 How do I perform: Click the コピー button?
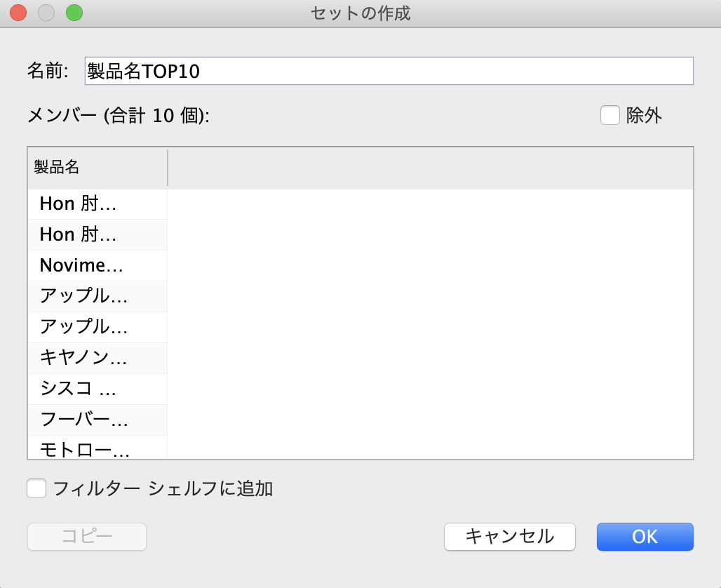(x=86, y=537)
